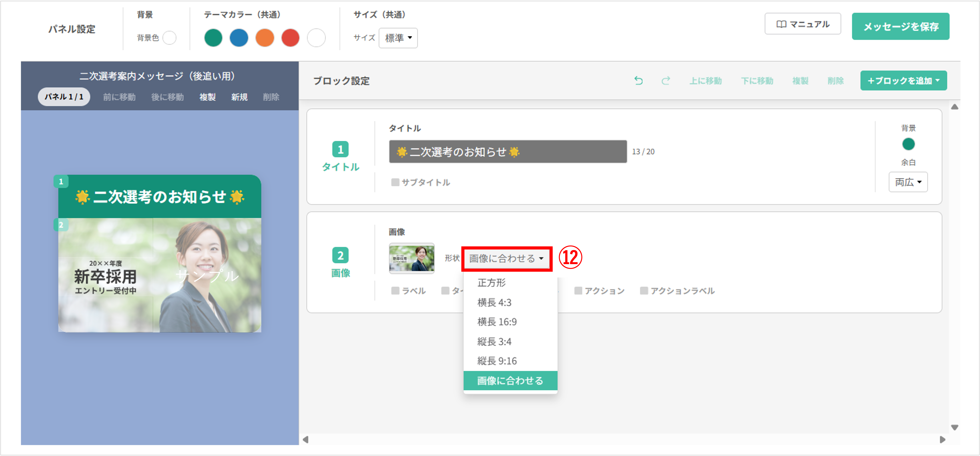The image size is (980, 456).
Task: Check the アクション checkbox
Action: 578,291
